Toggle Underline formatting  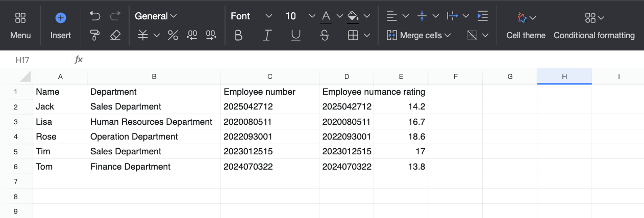click(295, 35)
